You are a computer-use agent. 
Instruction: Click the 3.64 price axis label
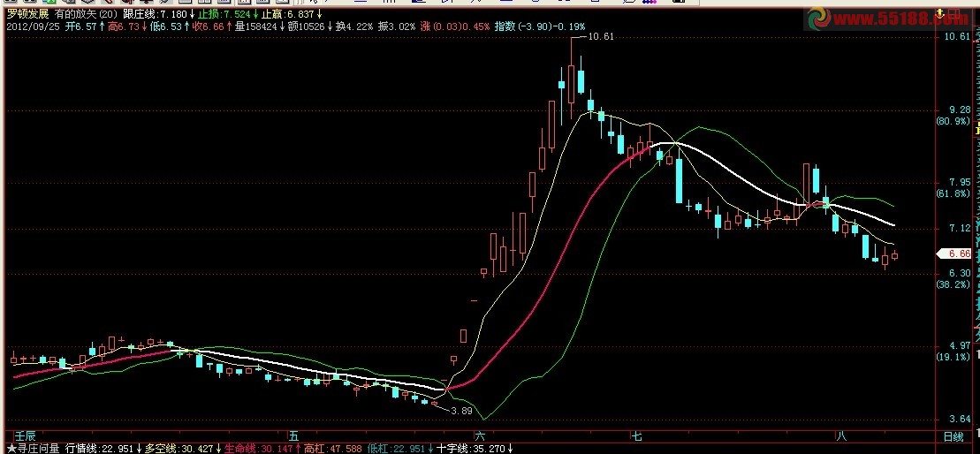click(x=960, y=419)
